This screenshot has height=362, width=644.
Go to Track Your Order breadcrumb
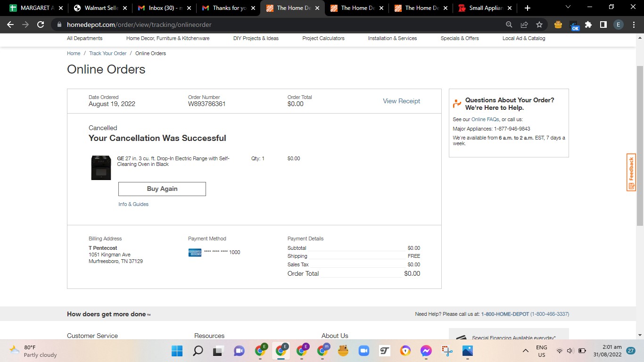pyautogui.click(x=108, y=53)
